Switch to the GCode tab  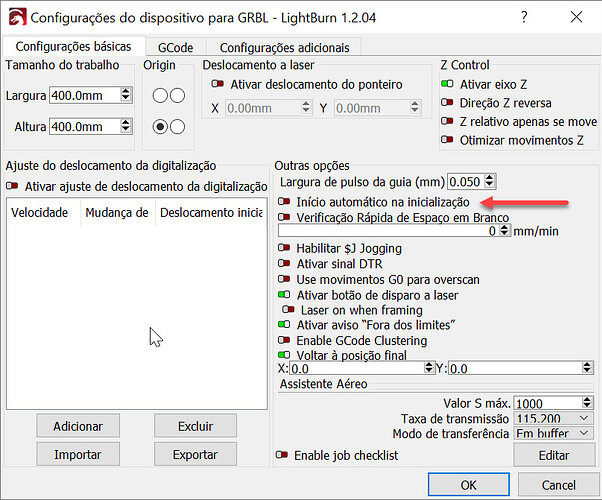[175, 47]
